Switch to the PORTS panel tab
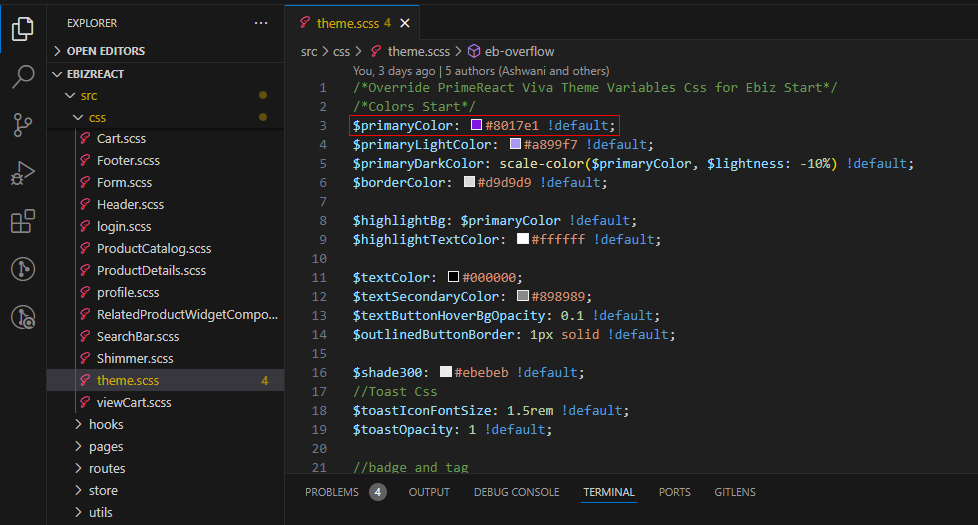The height and width of the screenshot is (525, 978). [674, 492]
